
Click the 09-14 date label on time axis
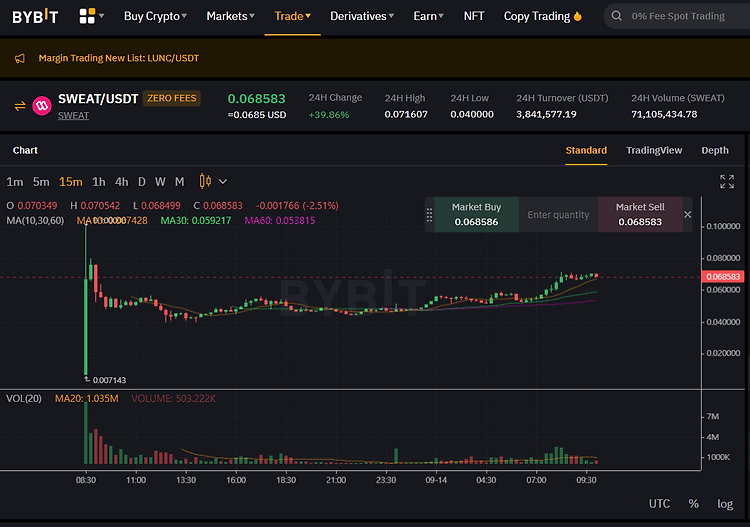click(x=436, y=480)
